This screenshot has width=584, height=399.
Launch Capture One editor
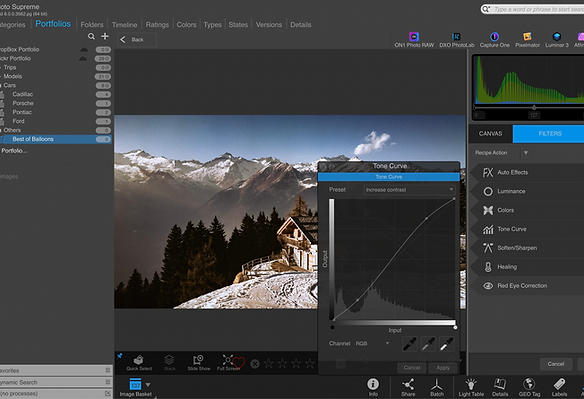tap(494, 40)
